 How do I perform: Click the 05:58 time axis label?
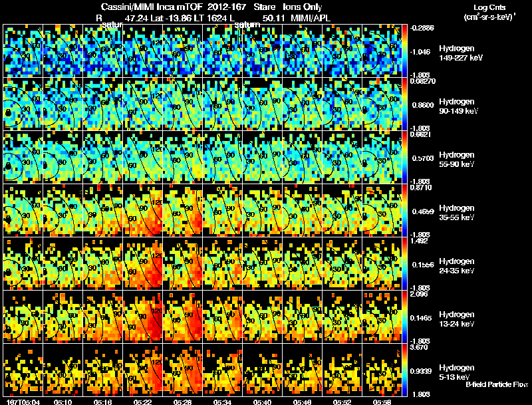[382, 402]
